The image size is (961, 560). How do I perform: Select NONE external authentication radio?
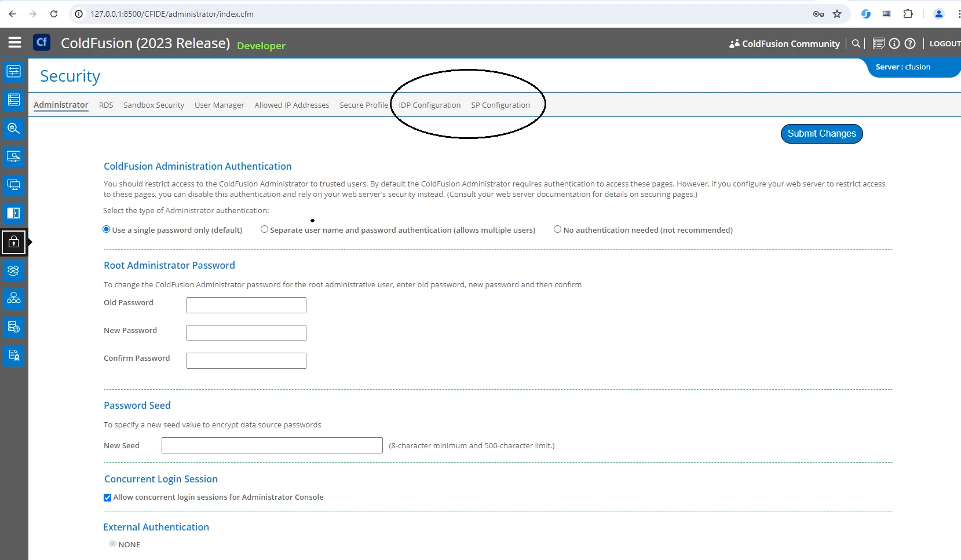click(112, 544)
